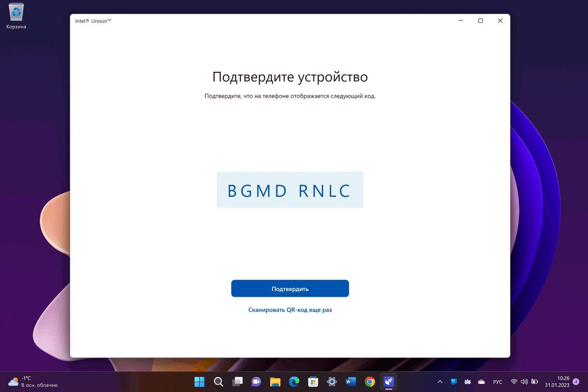Open taskbar Search
588x392 pixels.
tap(218, 382)
